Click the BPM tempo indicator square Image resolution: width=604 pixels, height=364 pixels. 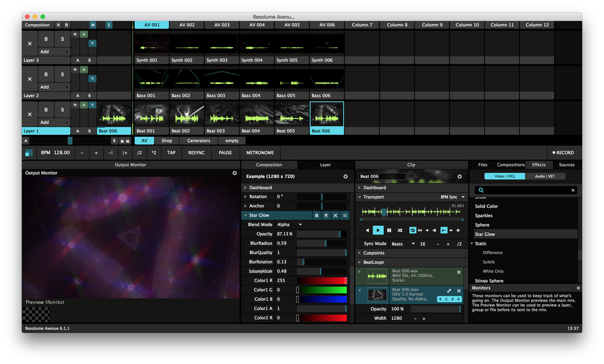pos(29,153)
